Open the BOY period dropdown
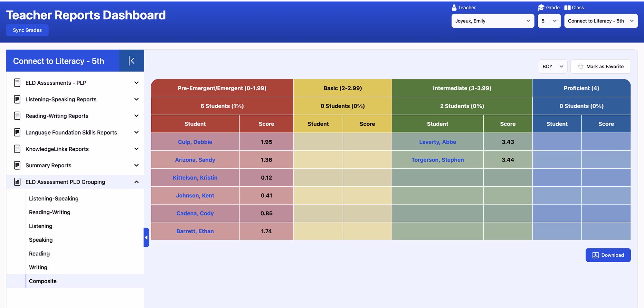The image size is (644, 308). [553, 66]
